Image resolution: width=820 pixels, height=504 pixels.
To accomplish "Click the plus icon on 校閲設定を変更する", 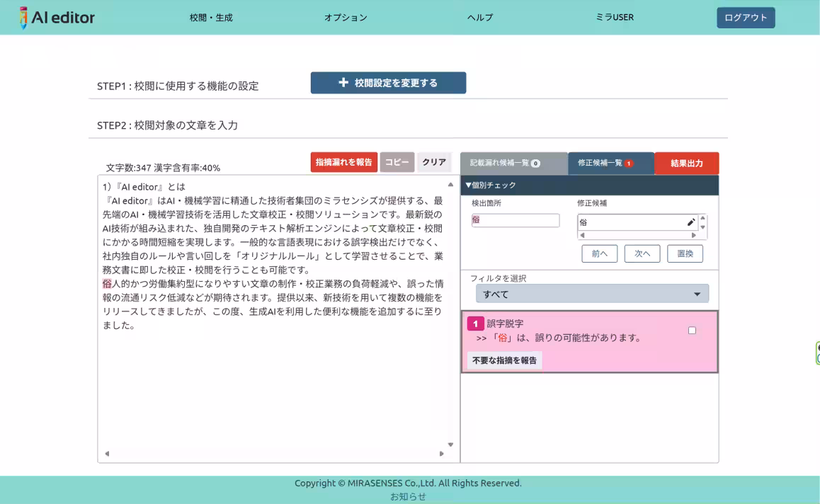I will point(343,83).
